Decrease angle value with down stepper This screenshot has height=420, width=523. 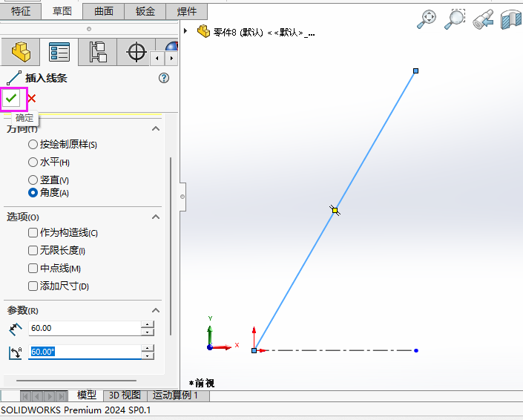[x=148, y=355]
